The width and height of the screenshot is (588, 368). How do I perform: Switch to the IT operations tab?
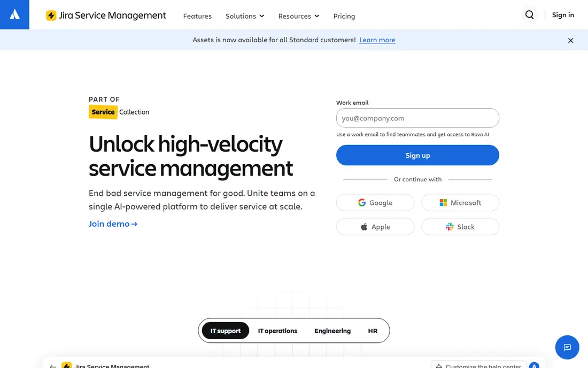tap(277, 331)
